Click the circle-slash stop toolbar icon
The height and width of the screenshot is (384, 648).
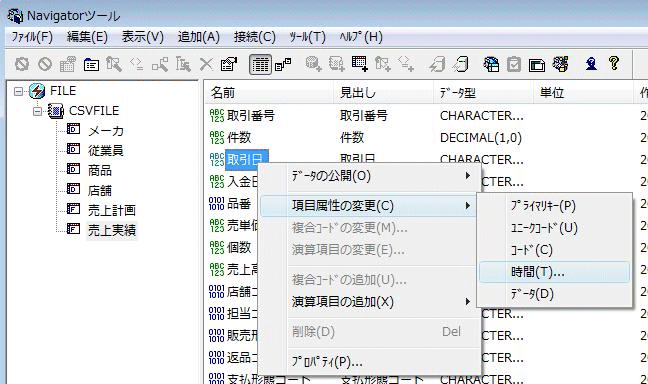[45, 64]
